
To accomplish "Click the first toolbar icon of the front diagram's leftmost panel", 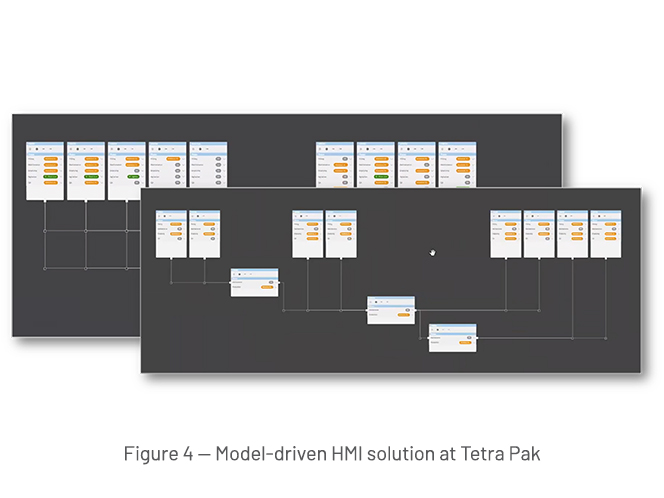I will (x=160, y=216).
